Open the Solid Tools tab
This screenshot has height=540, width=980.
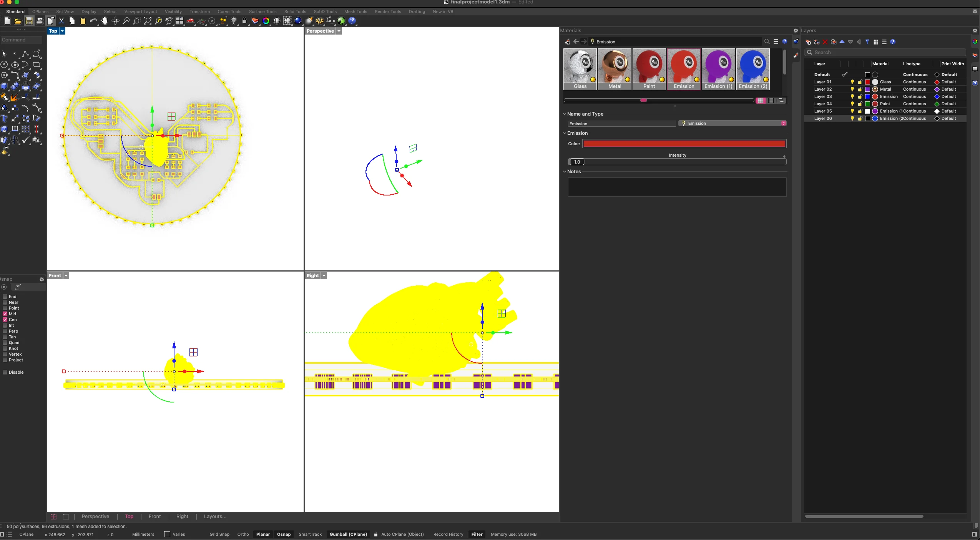tap(295, 12)
